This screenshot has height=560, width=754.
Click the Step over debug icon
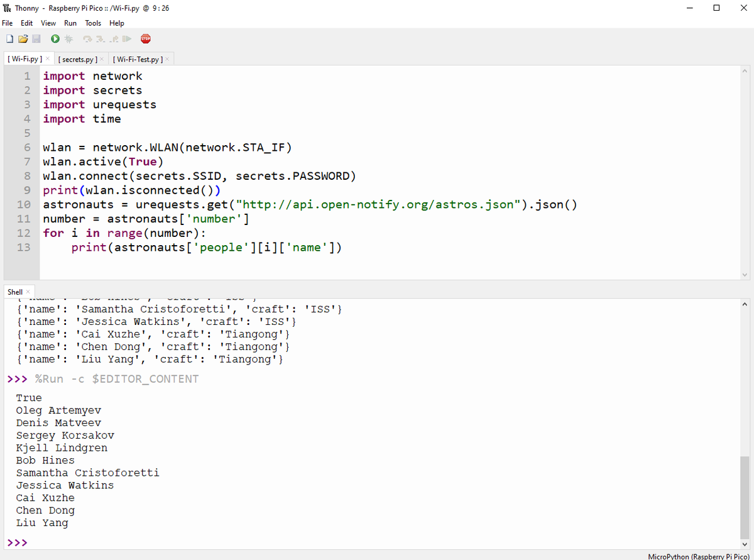(87, 39)
